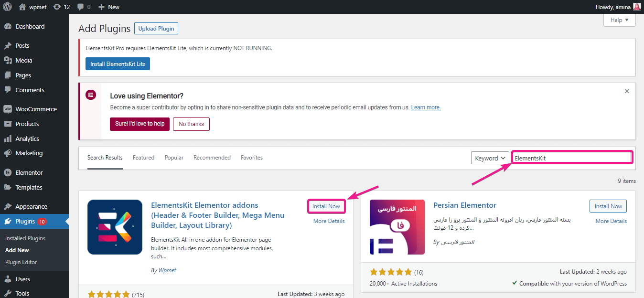Click the Pages icon in sidebar
This screenshot has height=298, width=644.
8,75
